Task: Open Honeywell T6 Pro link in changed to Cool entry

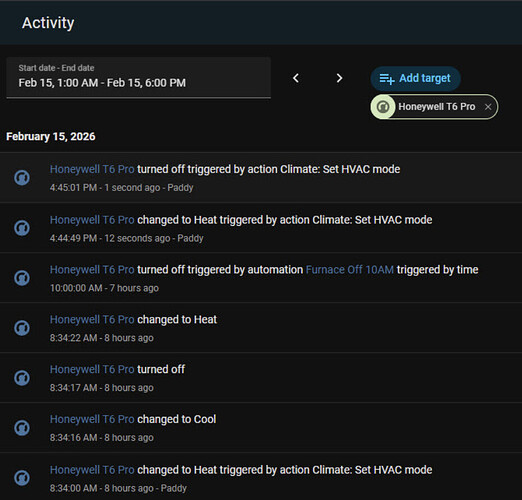Action: 92,419
